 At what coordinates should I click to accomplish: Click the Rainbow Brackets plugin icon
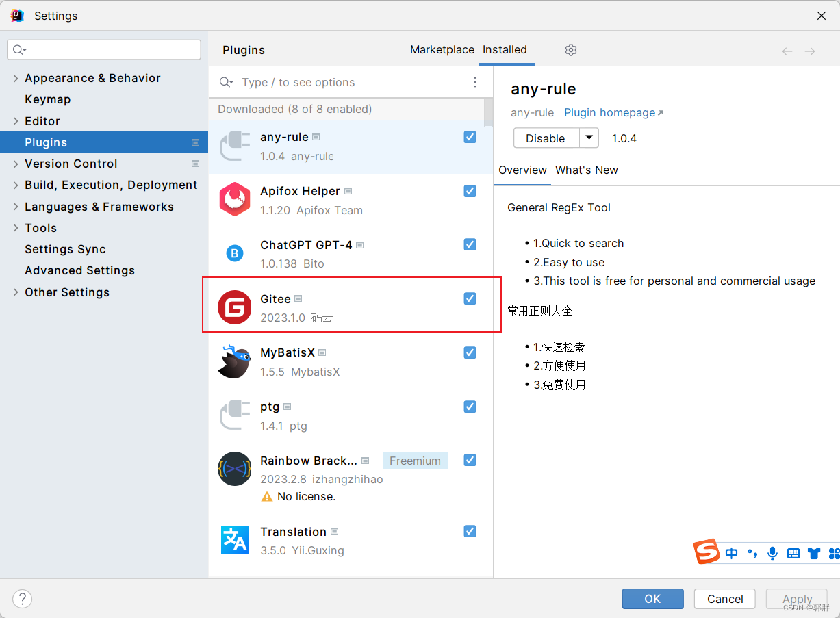tap(234, 469)
